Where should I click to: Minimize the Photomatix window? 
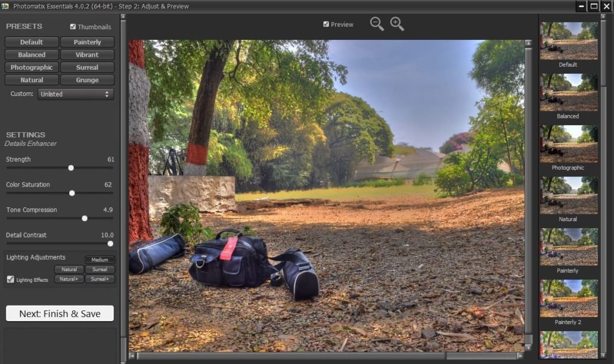point(581,7)
